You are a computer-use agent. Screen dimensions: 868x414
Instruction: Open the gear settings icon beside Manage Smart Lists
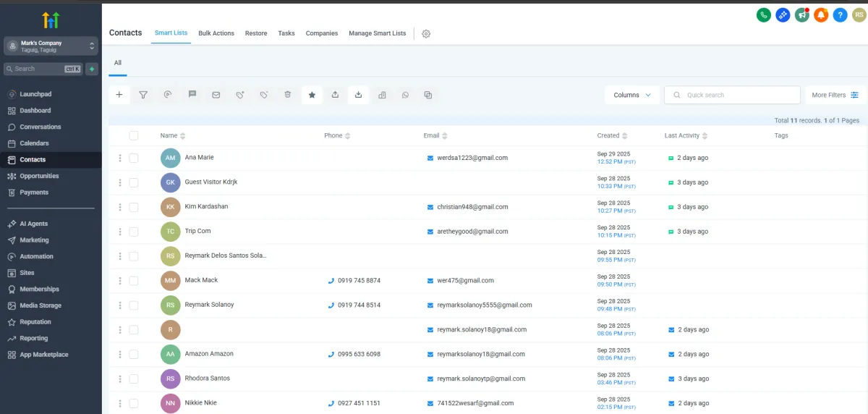click(x=426, y=34)
